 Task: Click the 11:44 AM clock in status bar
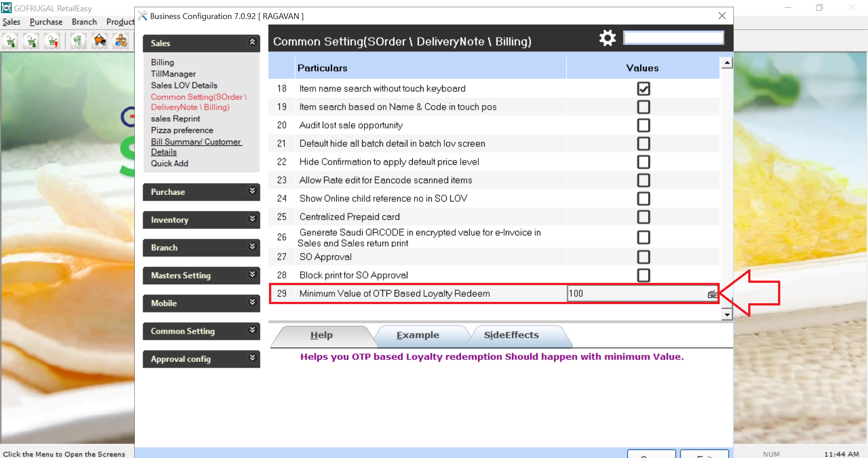pos(841,454)
